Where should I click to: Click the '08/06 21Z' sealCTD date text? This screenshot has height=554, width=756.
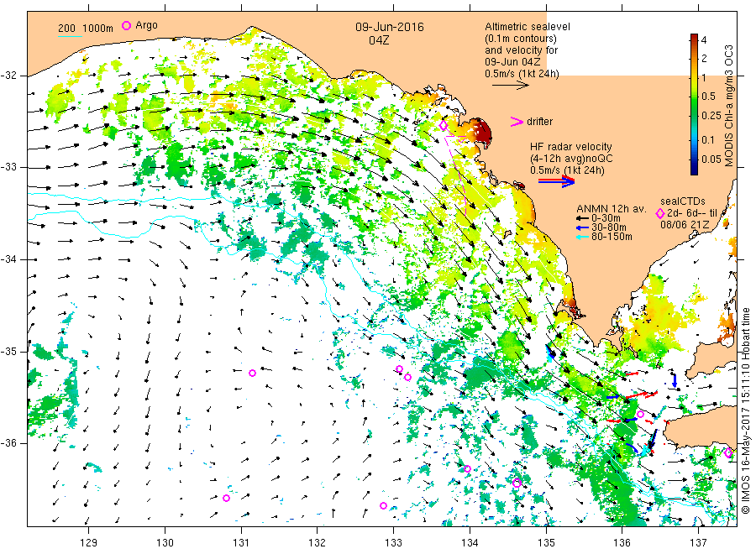685,225
